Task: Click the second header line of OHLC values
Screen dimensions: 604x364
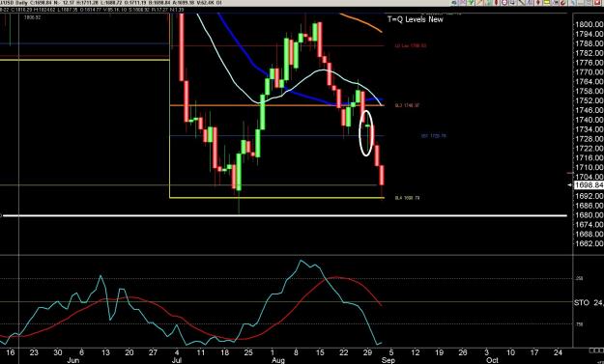Action: 93,10
